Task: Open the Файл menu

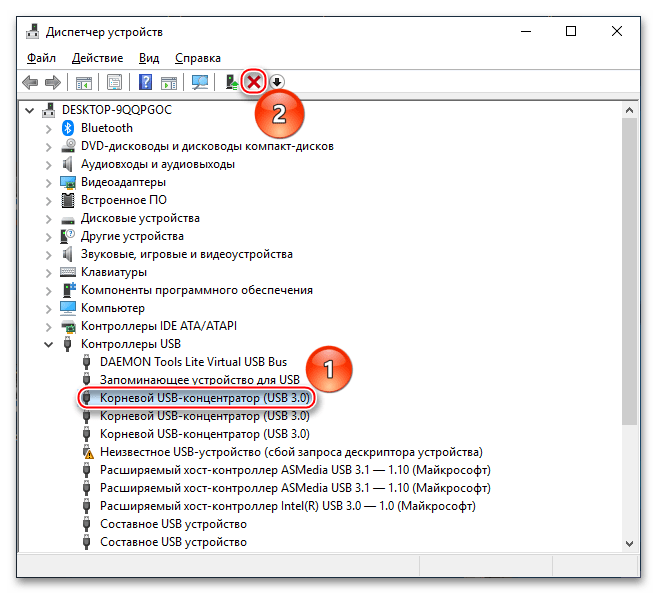Action: click(42, 58)
